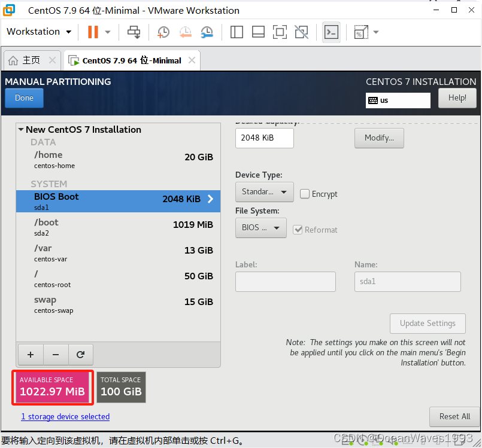Open the console view icon
The height and width of the screenshot is (448, 482).
331,32
